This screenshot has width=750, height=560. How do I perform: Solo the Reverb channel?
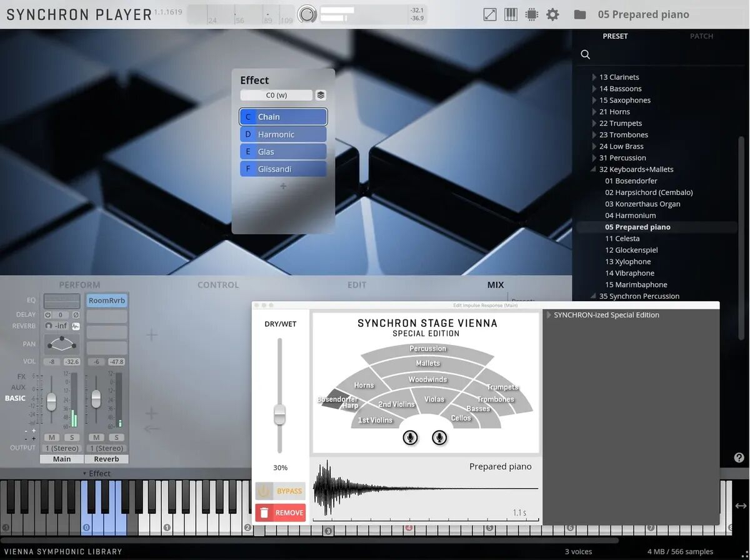point(116,437)
